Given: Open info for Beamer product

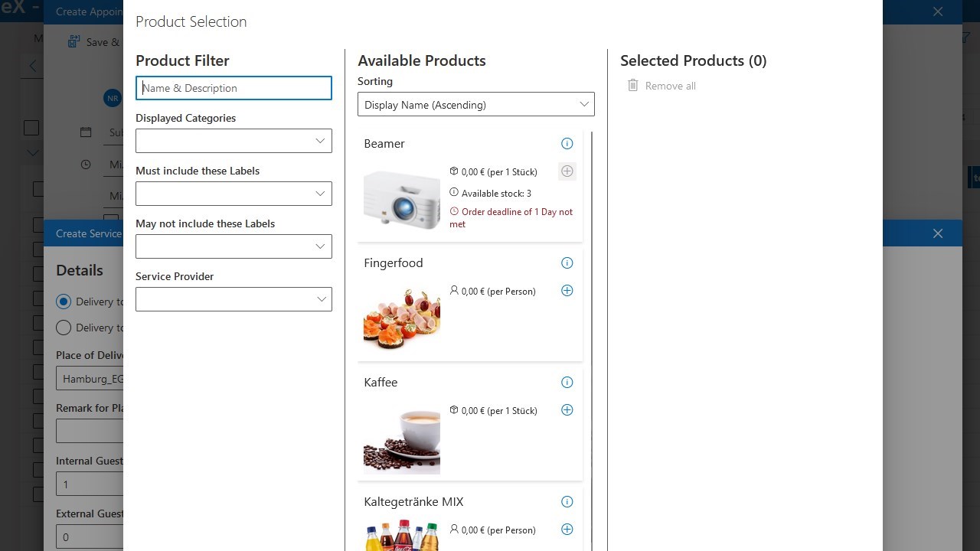Looking at the screenshot, I should tap(567, 144).
